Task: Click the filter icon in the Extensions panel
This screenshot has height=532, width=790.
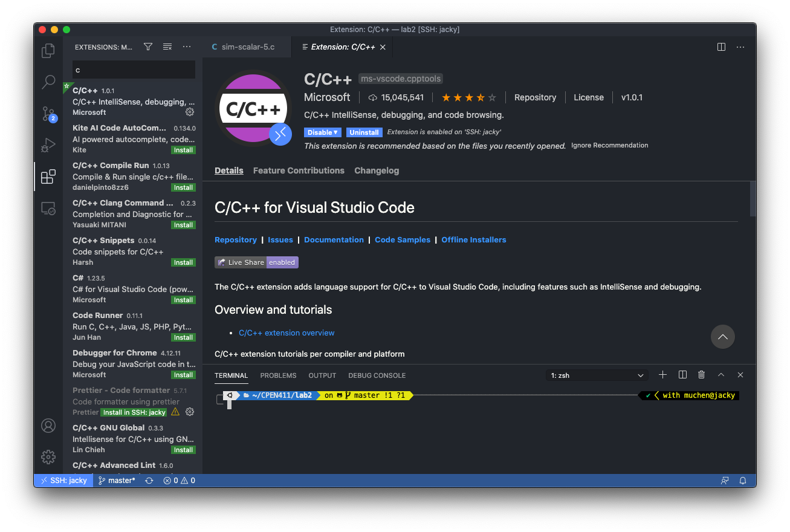Action: [x=147, y=46]
